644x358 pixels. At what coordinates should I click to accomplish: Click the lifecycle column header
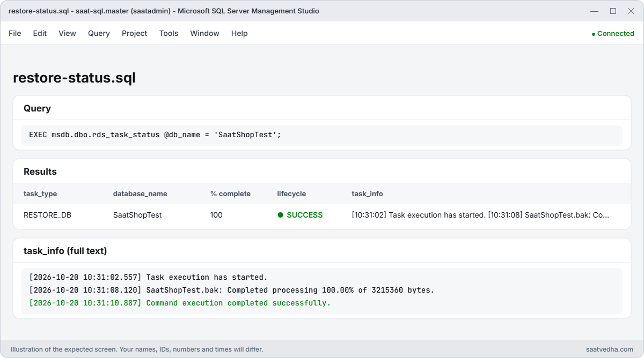pos(291,193)
